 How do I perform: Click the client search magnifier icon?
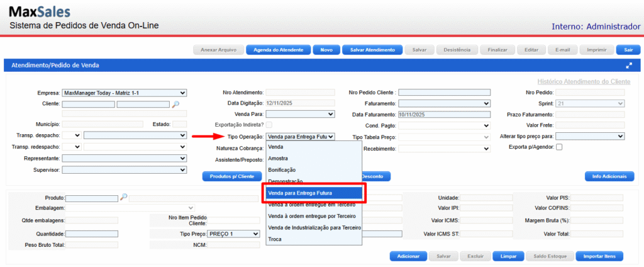175,104
